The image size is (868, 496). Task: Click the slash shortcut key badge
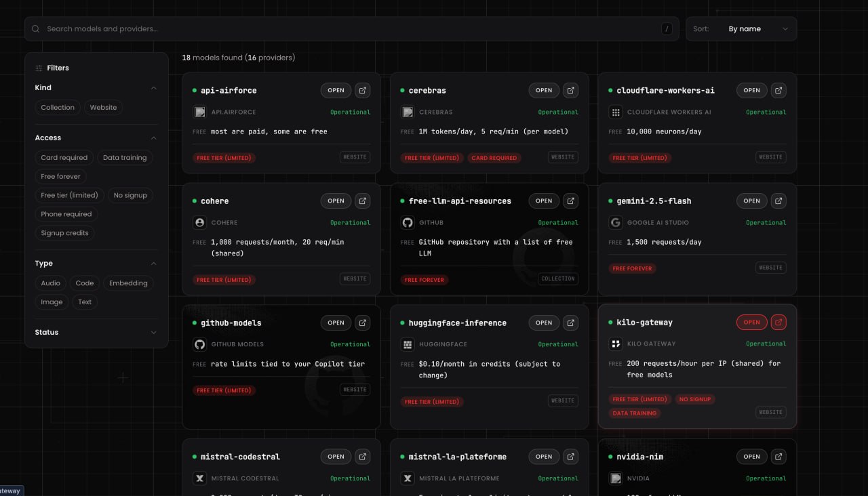(667, 29)
